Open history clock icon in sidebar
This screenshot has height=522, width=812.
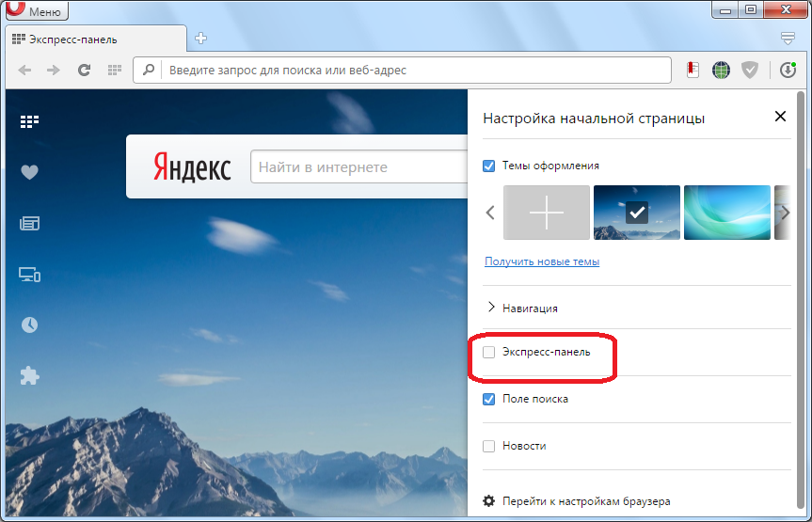(x=29, y=324)
